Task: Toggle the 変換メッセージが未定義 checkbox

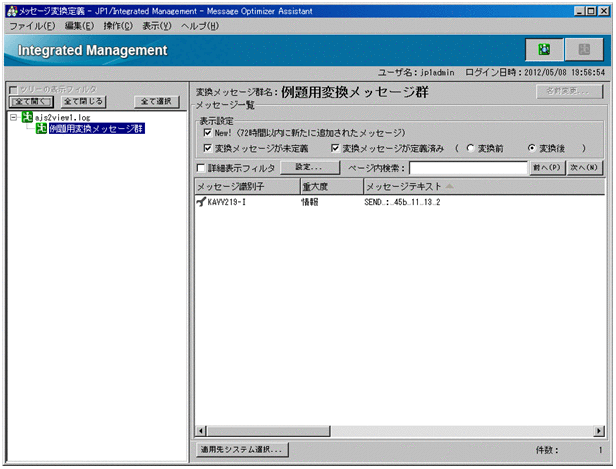Action: [x=207, y=148]
